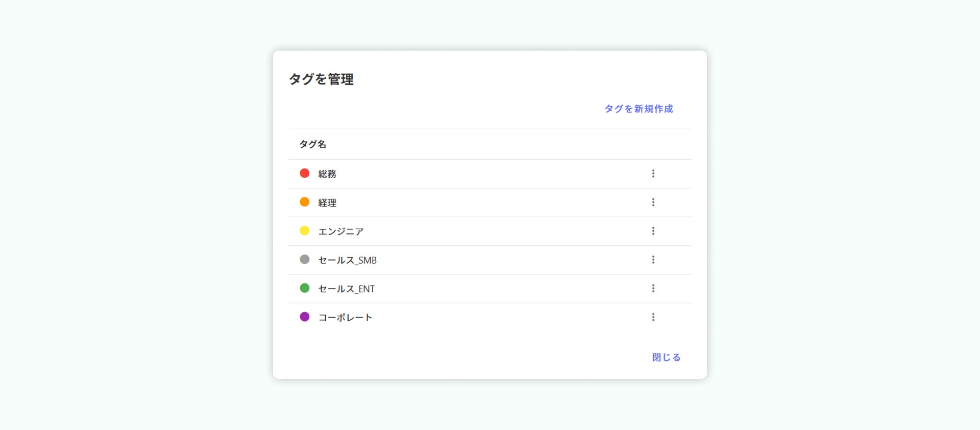
Task: Click the yellow color dot for エンジニア
Action: (x=305, y=231)
